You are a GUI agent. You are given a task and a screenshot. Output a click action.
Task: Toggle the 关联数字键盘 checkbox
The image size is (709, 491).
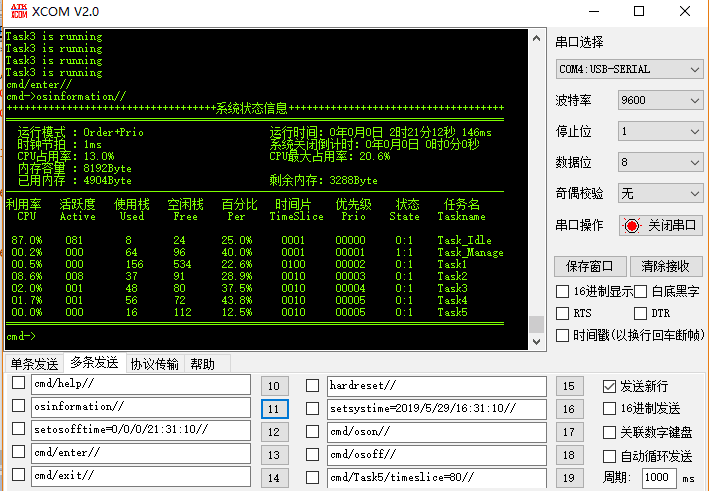(610, 433)
